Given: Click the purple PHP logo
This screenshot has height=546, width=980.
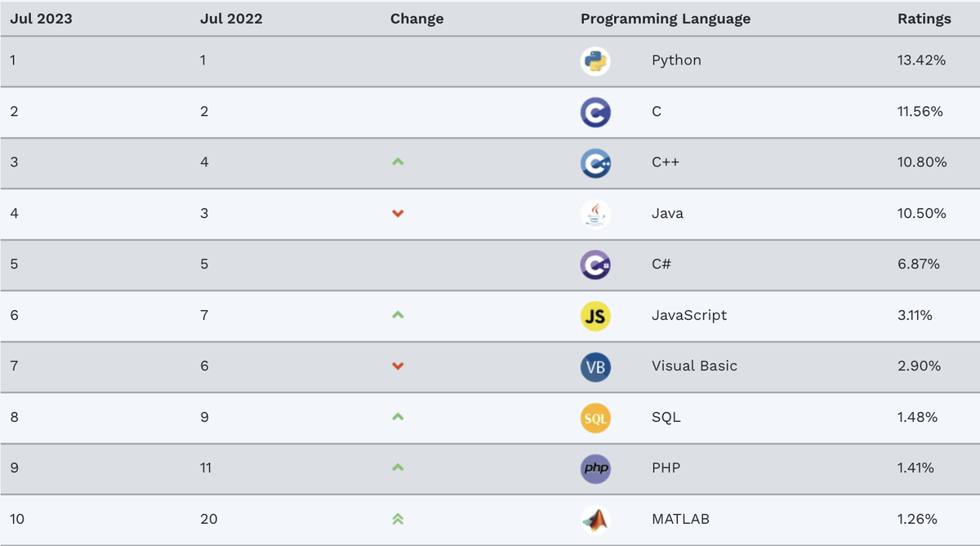Looking at the screenshot, I should [595, 468].
